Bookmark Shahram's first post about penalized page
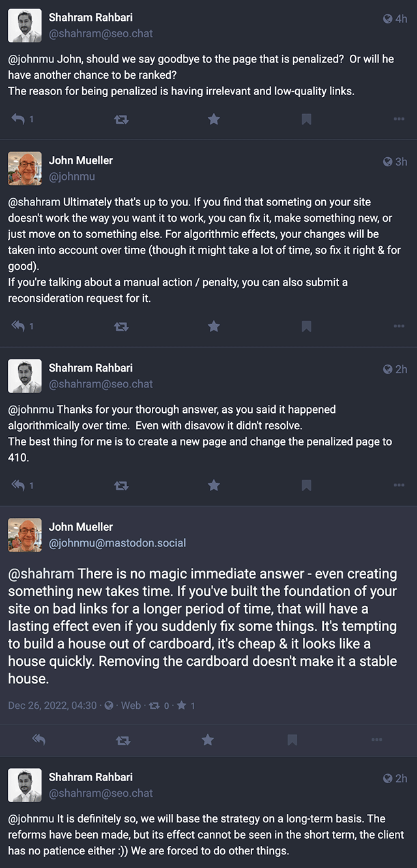 click(306, 119)
